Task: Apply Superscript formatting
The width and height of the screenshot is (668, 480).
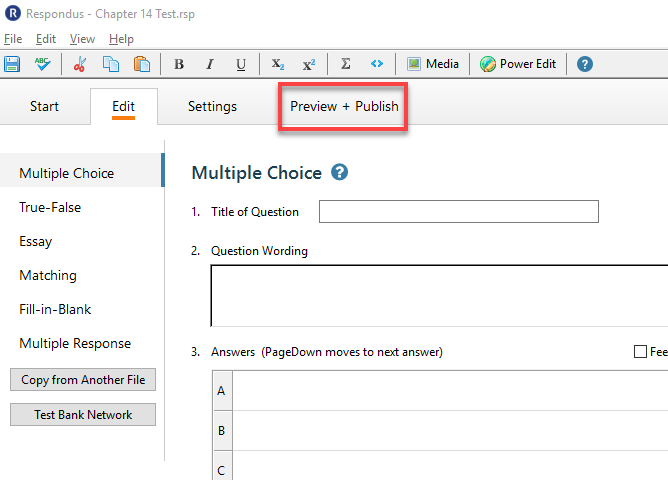Action: [x=309, y=64]
